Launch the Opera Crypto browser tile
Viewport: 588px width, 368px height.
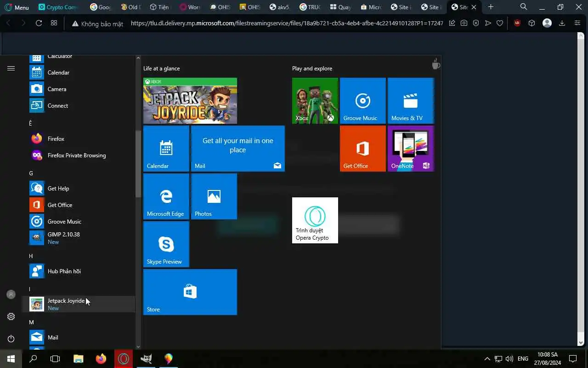[315, 220]
